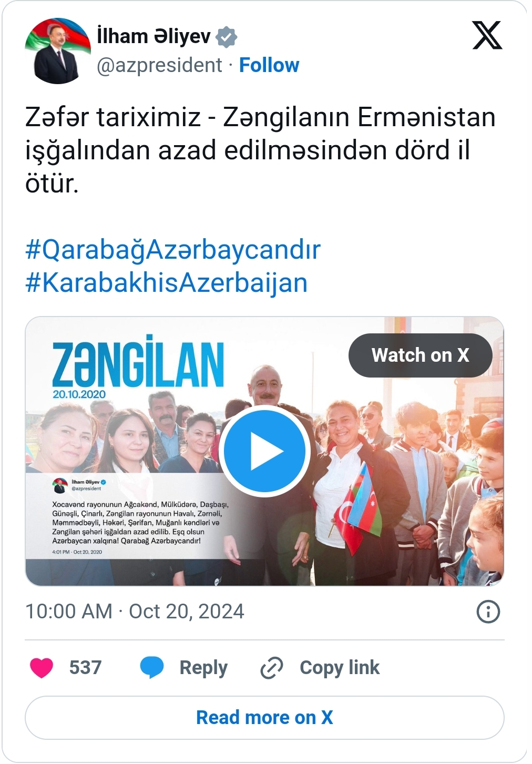Click the blue verified badge
The image size is (532, 764).
coord(227,37)
